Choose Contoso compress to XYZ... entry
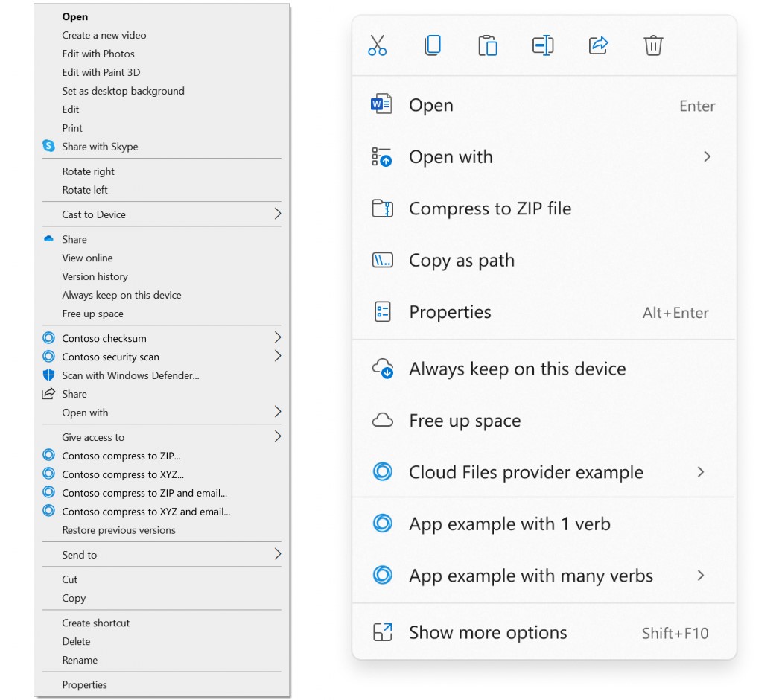This screenshot has width=779, height=700. point(123,474)
